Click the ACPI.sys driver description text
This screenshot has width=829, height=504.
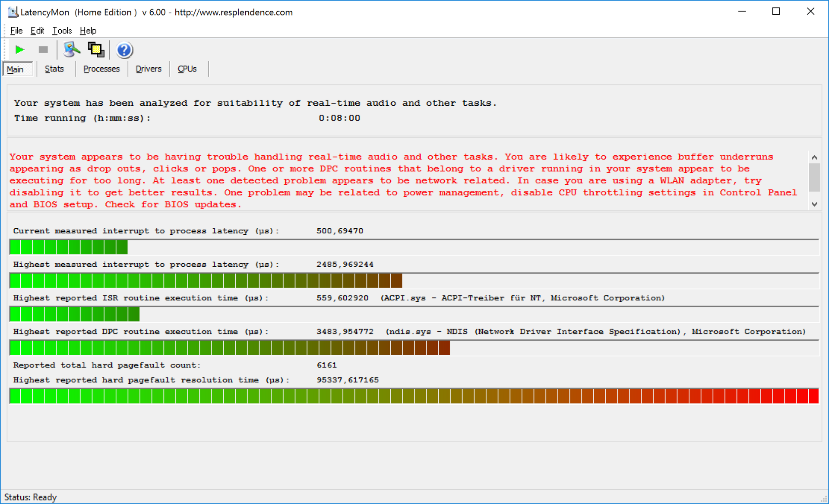click(522, 298)
